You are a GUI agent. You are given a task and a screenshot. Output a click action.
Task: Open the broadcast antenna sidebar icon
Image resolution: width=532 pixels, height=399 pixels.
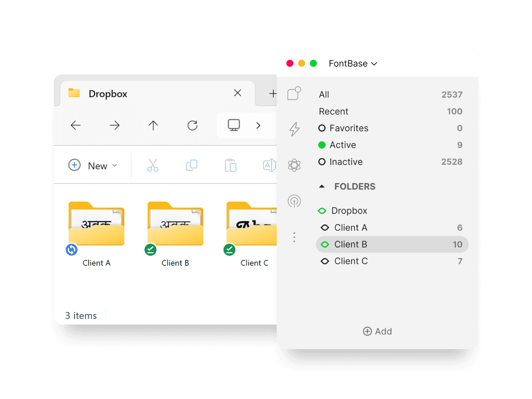pyautogui.click(x=294, y=201)
